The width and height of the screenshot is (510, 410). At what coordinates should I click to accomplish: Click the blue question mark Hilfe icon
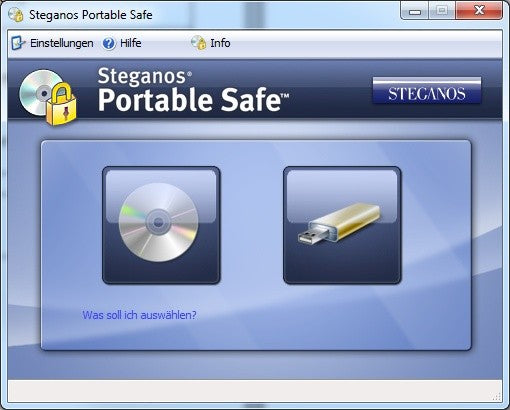109,43
